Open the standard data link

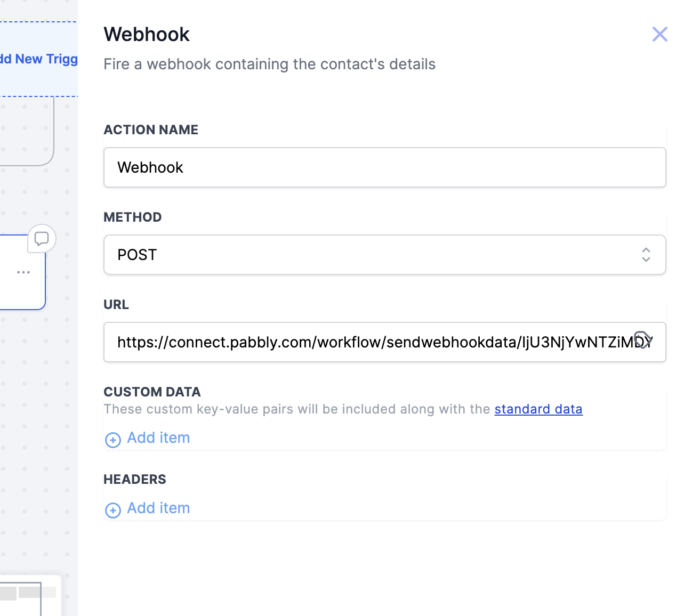538,409
